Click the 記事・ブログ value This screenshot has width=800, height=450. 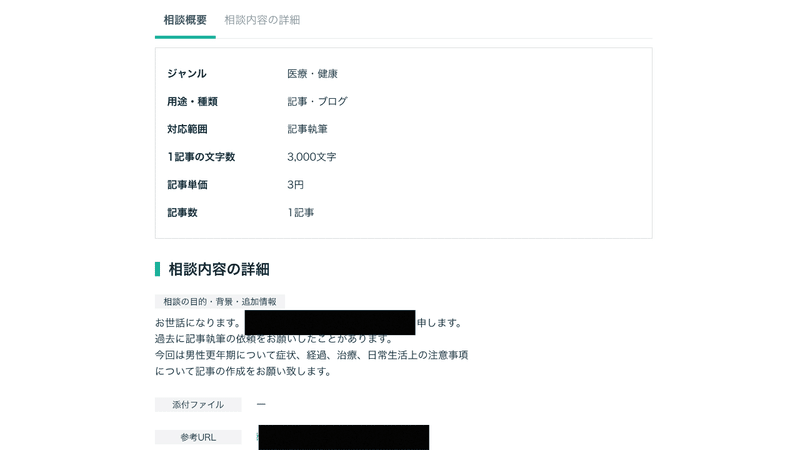(317, 102)
